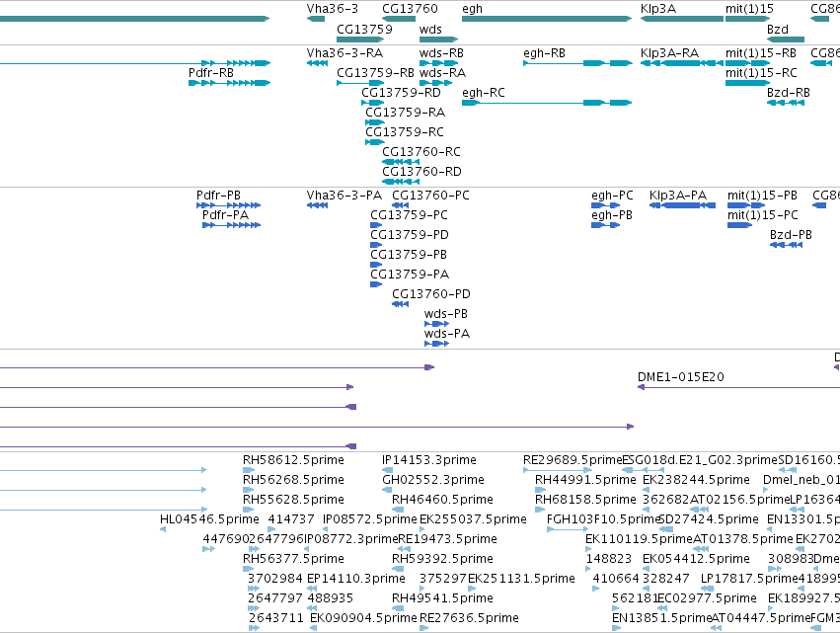Select the CG13759 gene bar
Viewport: 840px width, 633px height.
[x=360, y=40]
